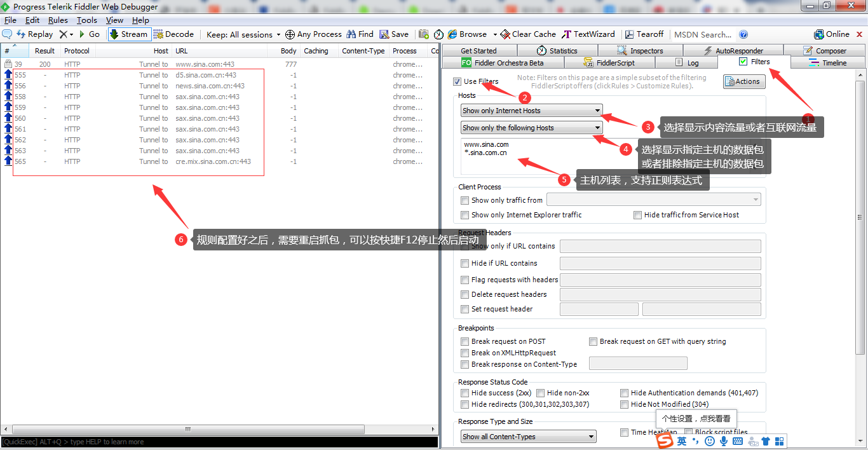Enable Flag requests with headers
Screen dimensions: 868x450
465,280
